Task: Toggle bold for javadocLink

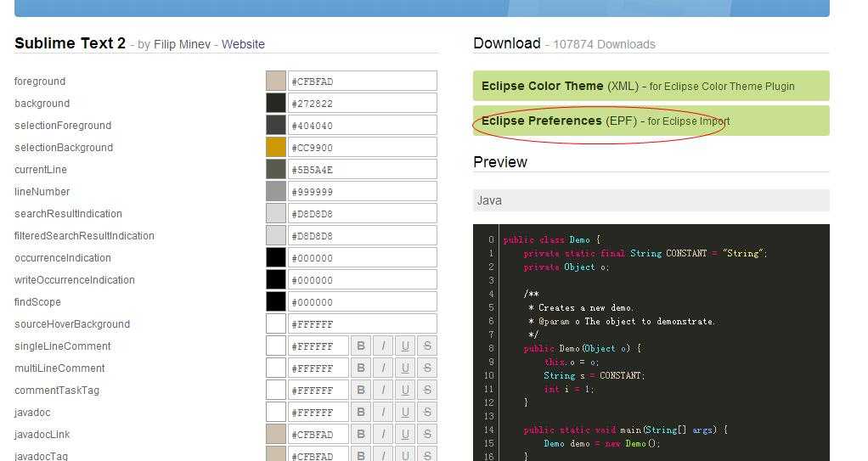Action: (360, 435)
